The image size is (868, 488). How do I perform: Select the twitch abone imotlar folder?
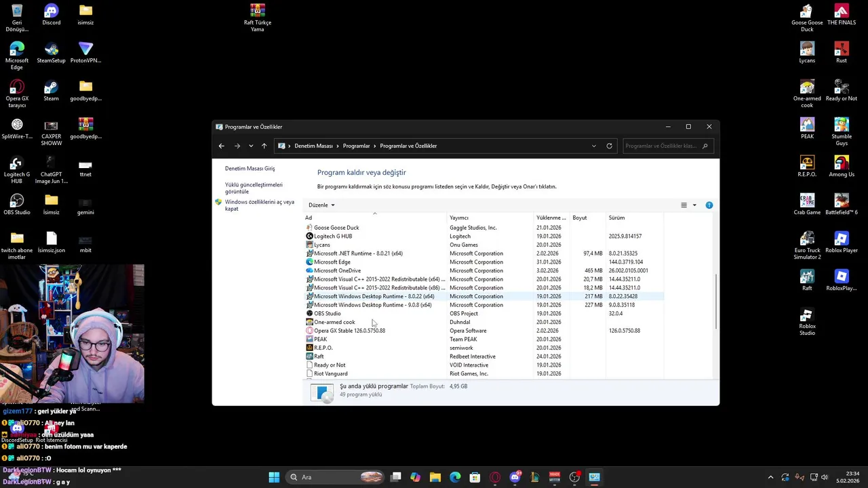point(17,246)
